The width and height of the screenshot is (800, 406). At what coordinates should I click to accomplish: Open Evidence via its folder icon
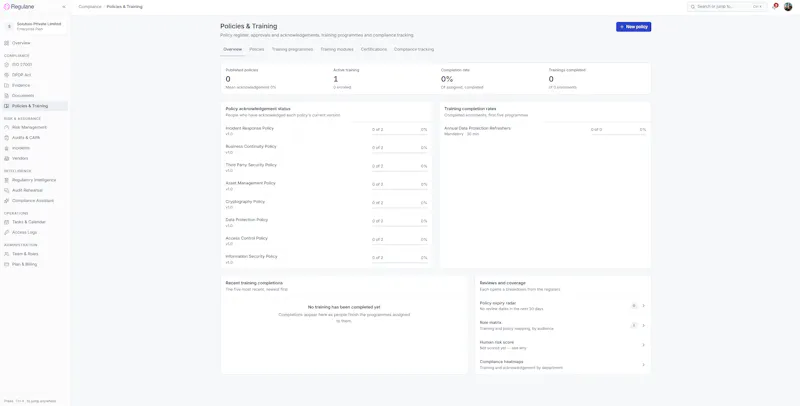[7, 85]
